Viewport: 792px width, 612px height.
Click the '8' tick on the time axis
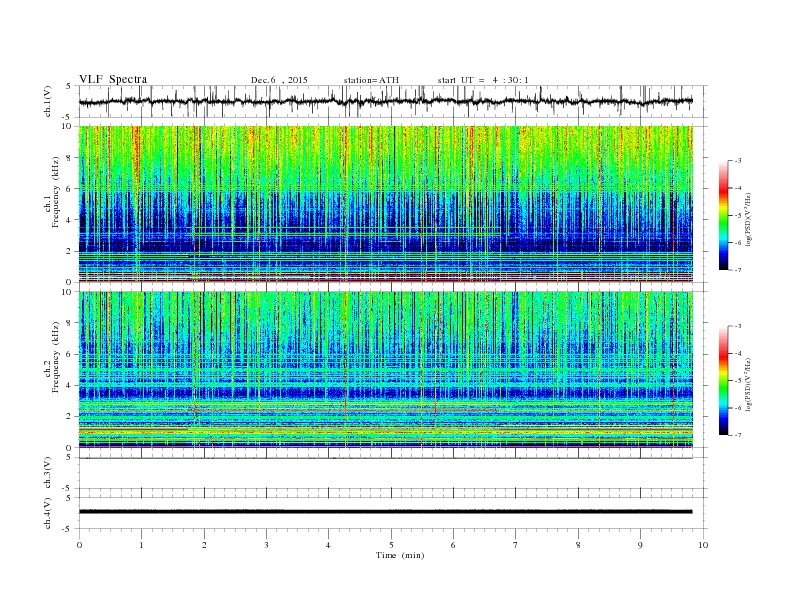(578, 545)
